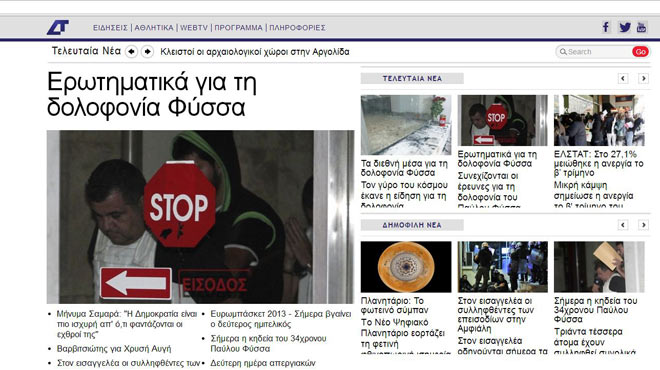The width and height of the screenshot is (660, 370).
Task: Open ticker headline about Αργολίδα archaeological sites
Action: click(x=255, y=52)
